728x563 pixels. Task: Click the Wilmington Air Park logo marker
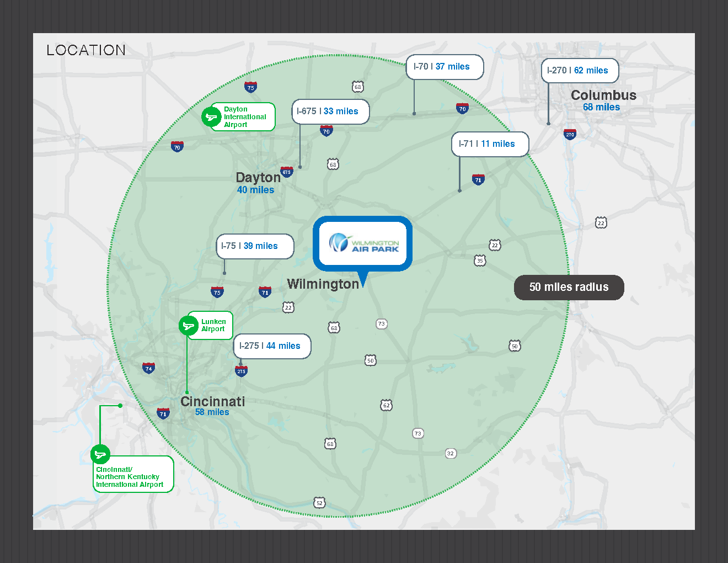(363, 244)
